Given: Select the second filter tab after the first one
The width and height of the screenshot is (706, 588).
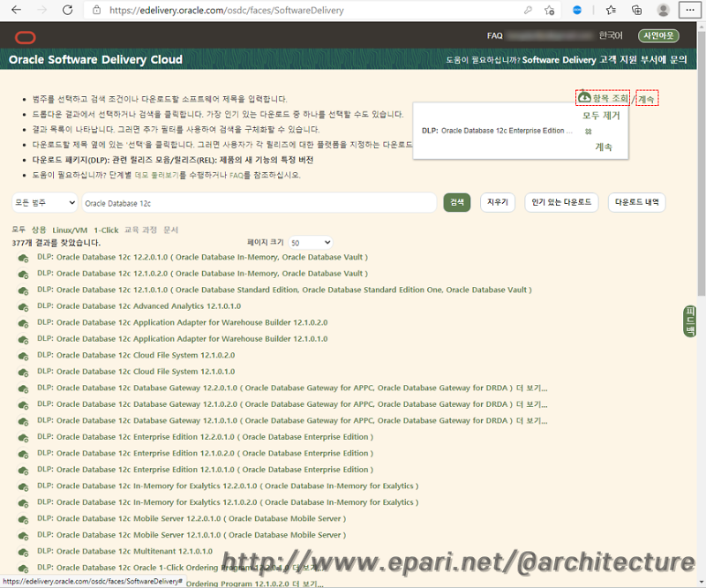Looking at the screenshot, I should pyautogui.click(x=39, y=230).
